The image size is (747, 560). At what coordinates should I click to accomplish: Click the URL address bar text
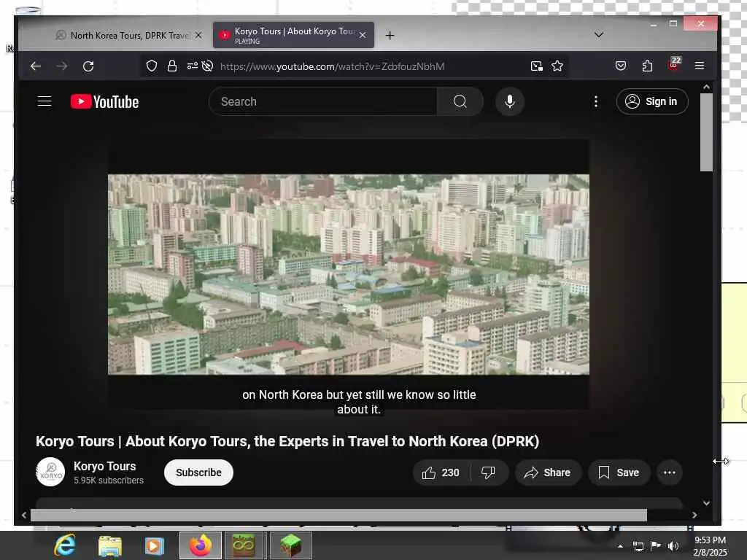[x=332, y=66]
